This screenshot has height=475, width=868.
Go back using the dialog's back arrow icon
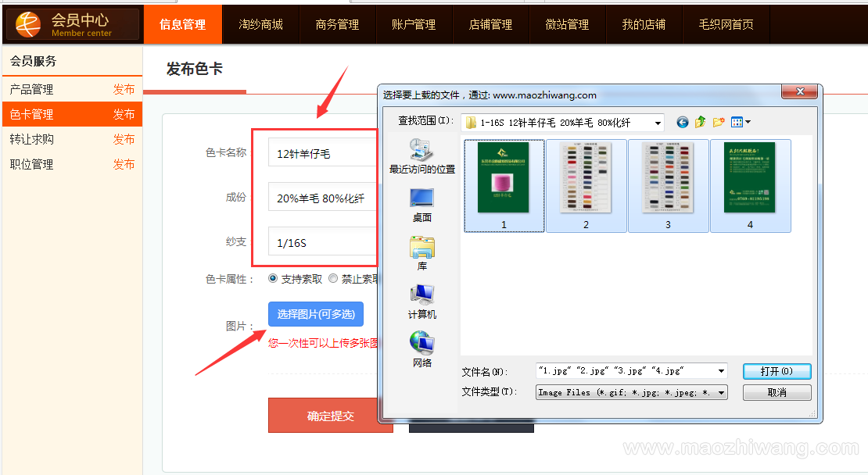point(683,122)
